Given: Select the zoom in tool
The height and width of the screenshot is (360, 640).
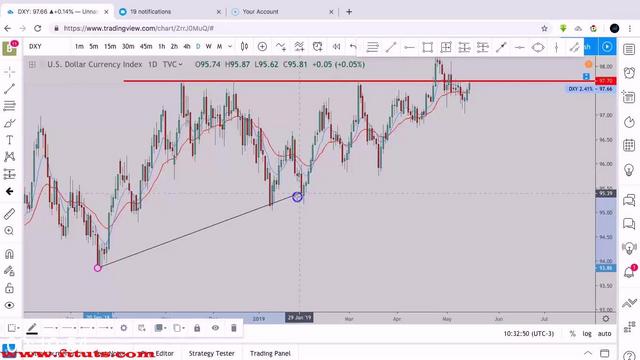Looking at the screenshot, I should (x=9, y=231).
